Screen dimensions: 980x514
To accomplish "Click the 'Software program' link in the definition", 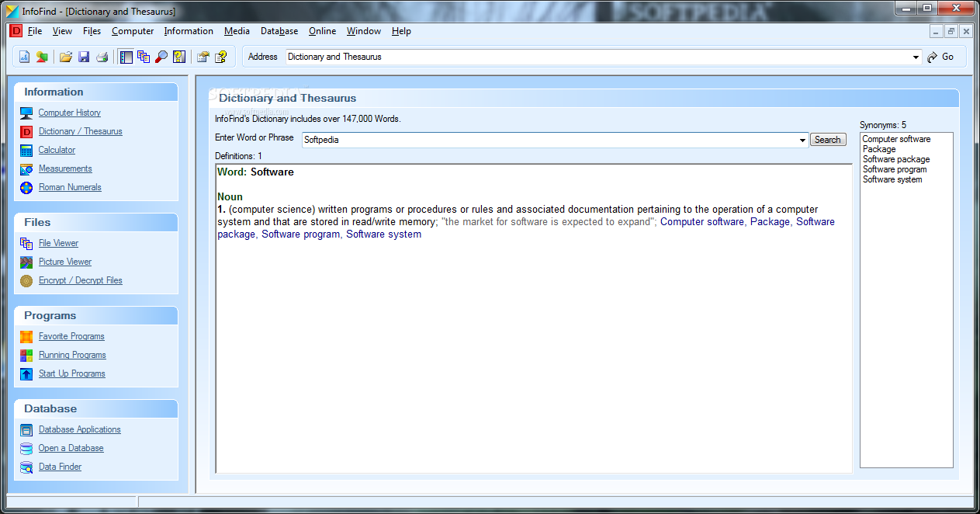I will (x=300, y=234).
